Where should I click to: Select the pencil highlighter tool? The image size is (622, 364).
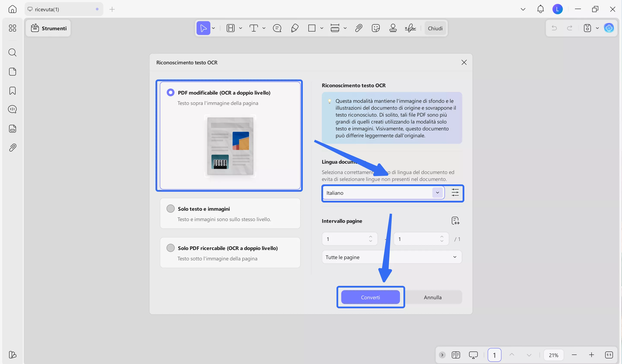pos(295,28)
